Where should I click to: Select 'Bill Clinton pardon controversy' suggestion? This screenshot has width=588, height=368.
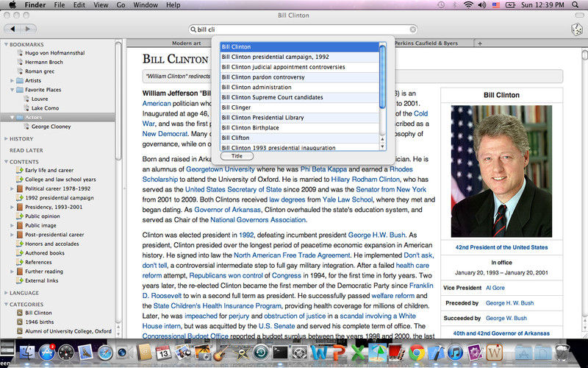(300, 77)
